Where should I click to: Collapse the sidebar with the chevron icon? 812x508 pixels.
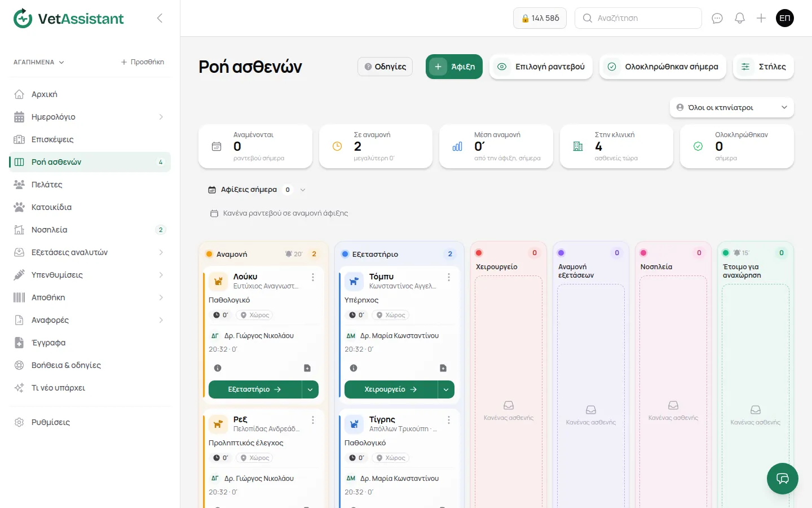pos(160,18)
